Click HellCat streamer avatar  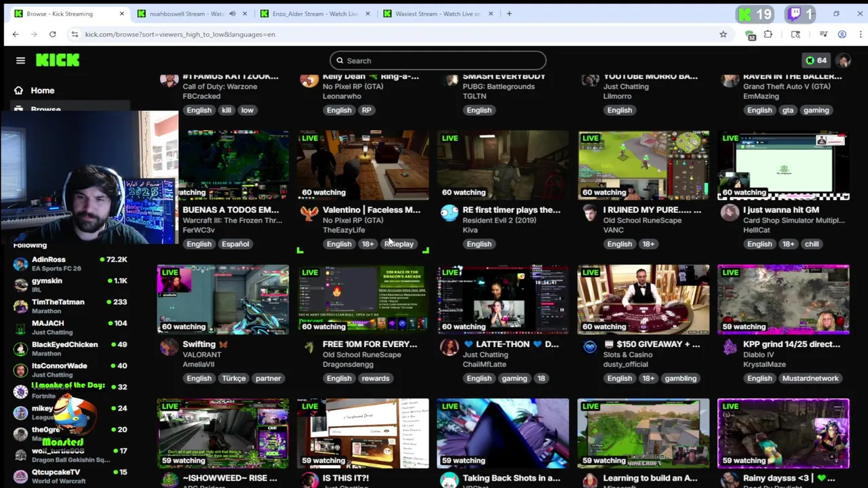730,213
